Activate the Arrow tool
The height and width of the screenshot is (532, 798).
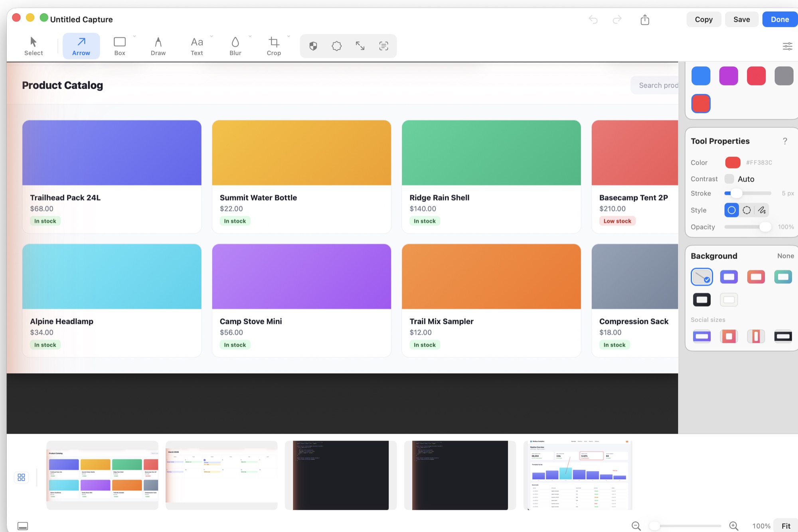coord(81,46)
